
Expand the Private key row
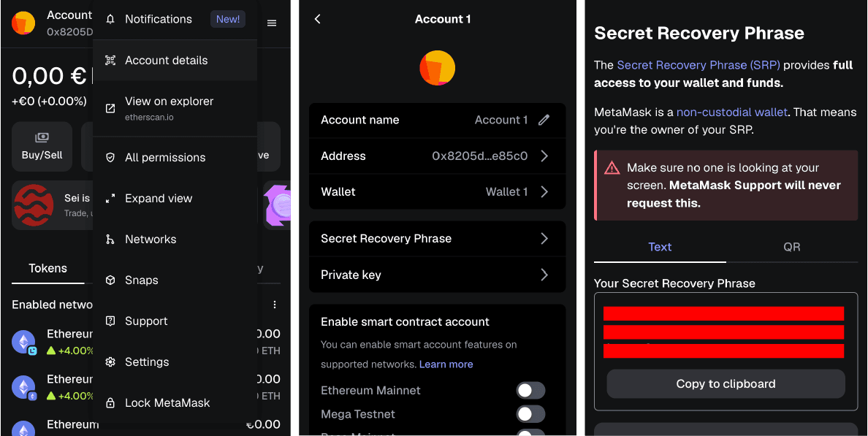[437, 275]
